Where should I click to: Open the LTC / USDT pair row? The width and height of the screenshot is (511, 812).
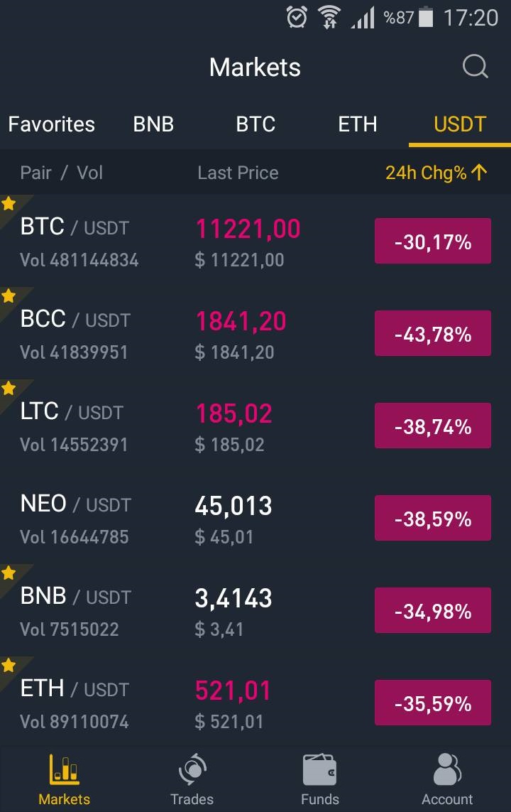255,426
